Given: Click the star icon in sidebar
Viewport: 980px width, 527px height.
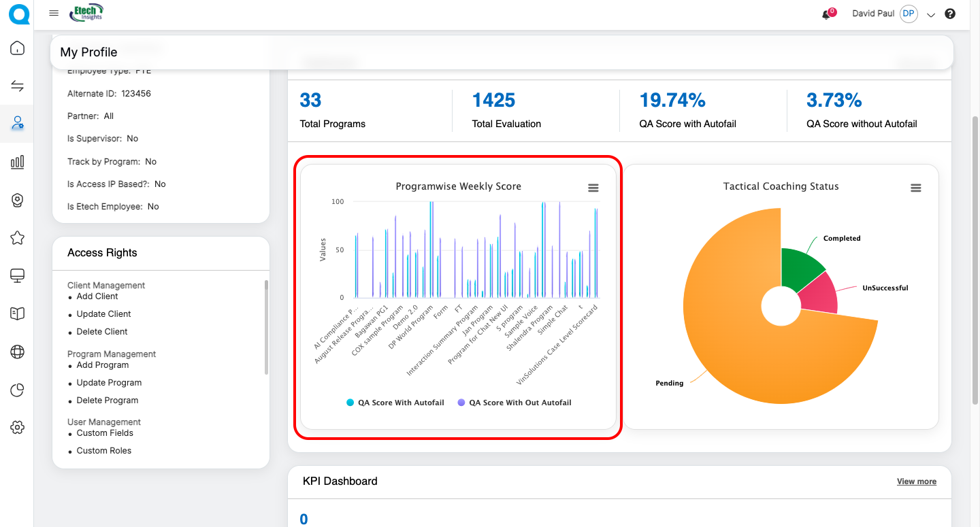Looking at the screenshot, I should pyautogui.click(x=18, y=238).
